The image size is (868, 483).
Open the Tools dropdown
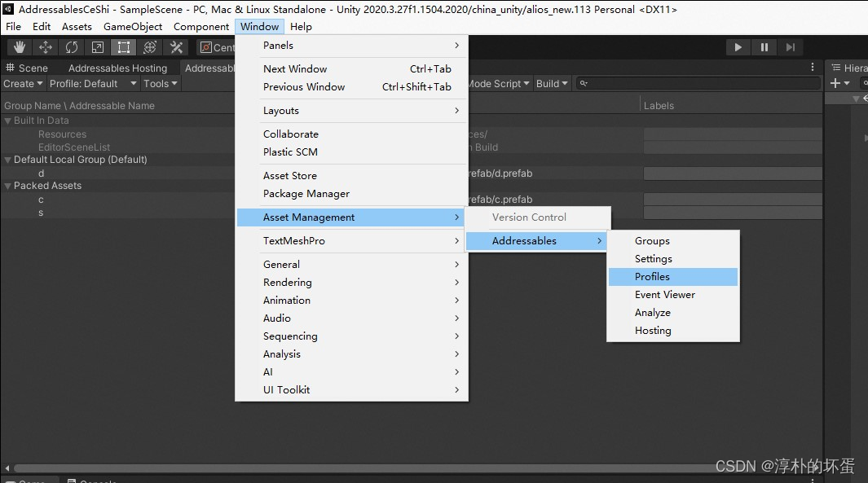[160, 84]
